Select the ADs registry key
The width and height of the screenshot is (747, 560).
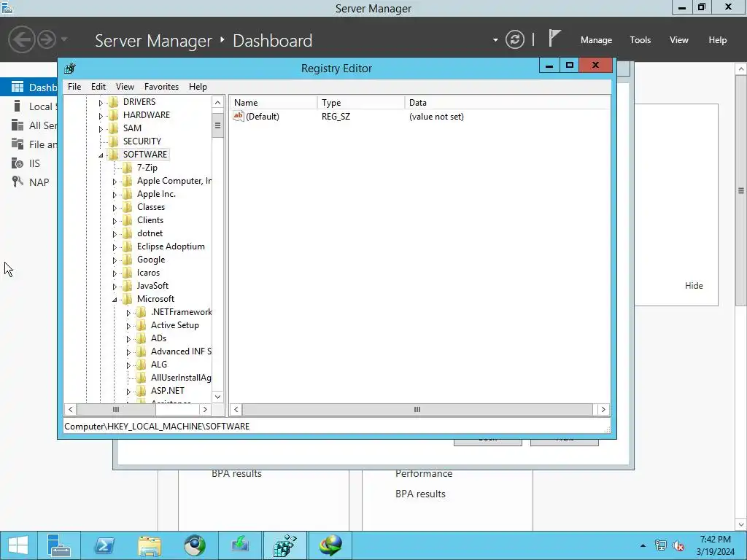click(x=158, y=338)
